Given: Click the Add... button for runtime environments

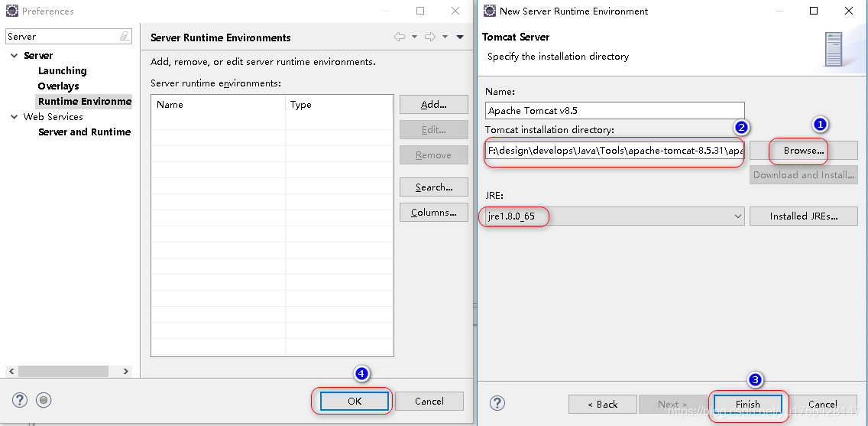Looking at the screenshot, I should 433,105.
